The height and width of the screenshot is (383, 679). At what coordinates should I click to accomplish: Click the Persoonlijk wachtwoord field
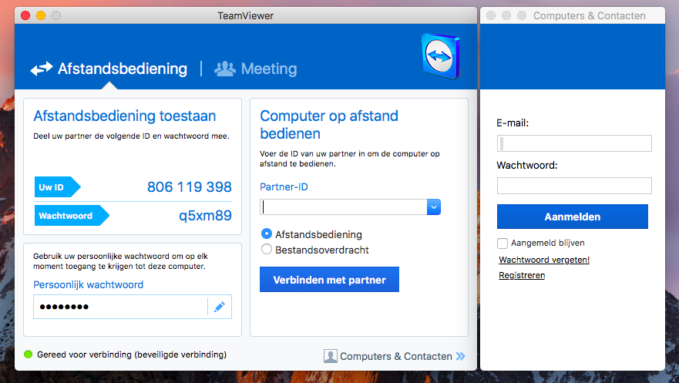pyautogui.click(x=120, y=307)
